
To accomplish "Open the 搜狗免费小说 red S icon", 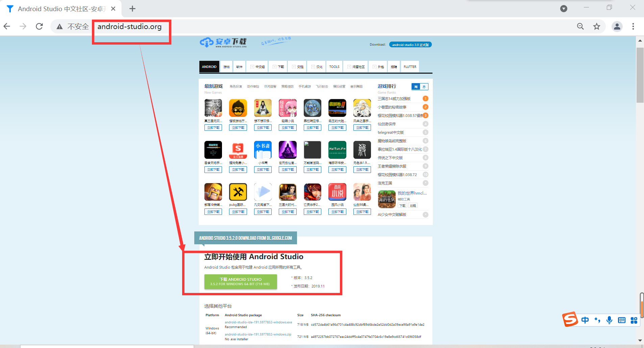I will pyautogui.click(x=238, y=150).
